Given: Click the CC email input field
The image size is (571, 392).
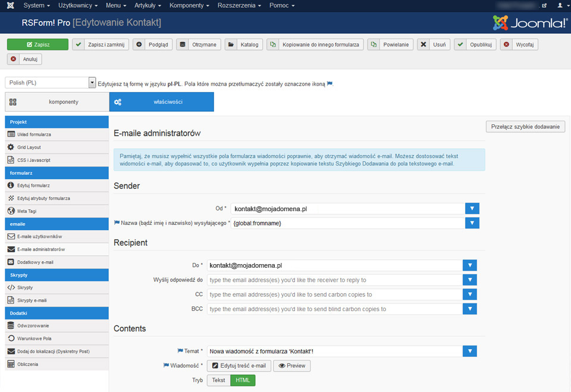Looking at the screenshot, I should (335, 294).
